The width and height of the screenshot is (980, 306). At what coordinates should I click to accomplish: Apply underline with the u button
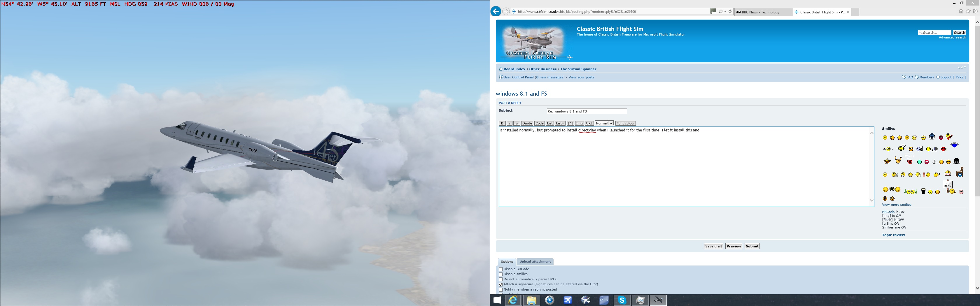click(x=517, y=123)
